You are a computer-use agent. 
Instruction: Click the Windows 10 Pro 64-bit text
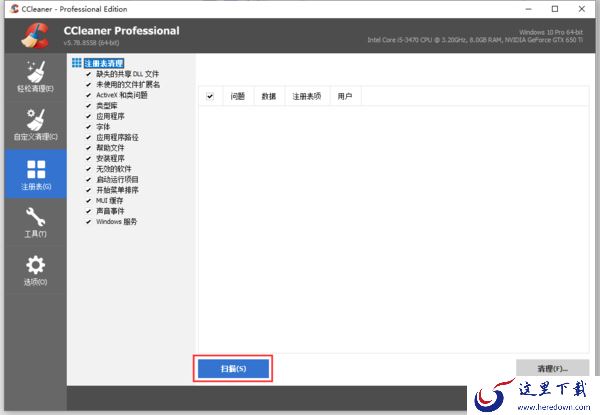pos(551,32)
